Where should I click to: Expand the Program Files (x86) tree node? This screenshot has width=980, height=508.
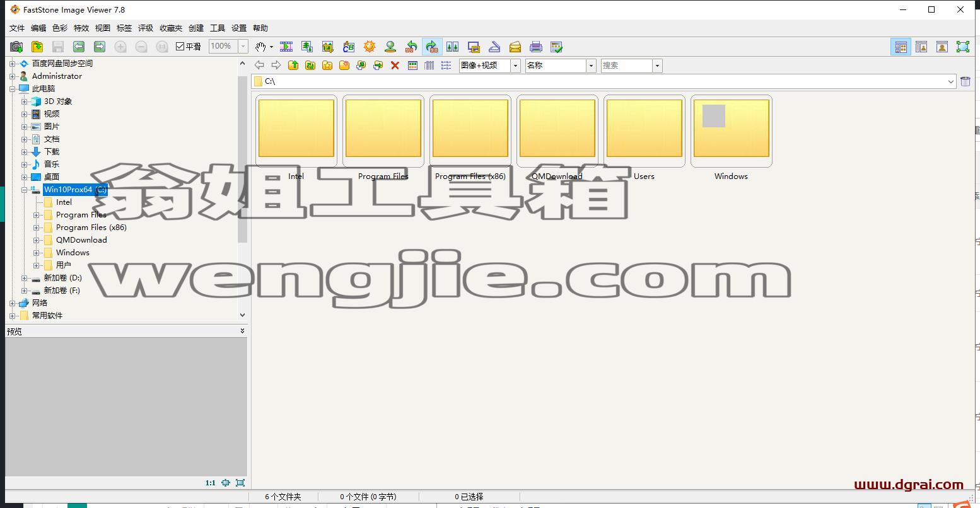point(36,228)
